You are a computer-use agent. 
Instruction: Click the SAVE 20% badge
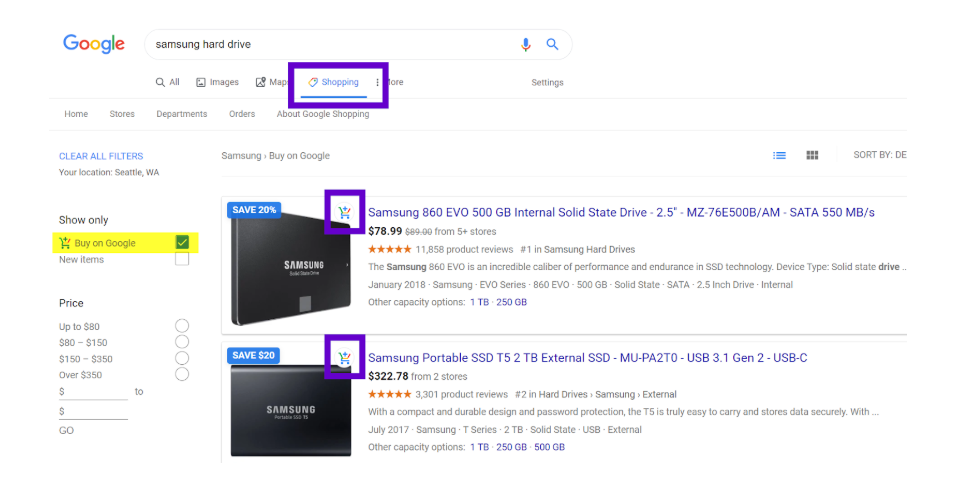click(x=254, y=210)
